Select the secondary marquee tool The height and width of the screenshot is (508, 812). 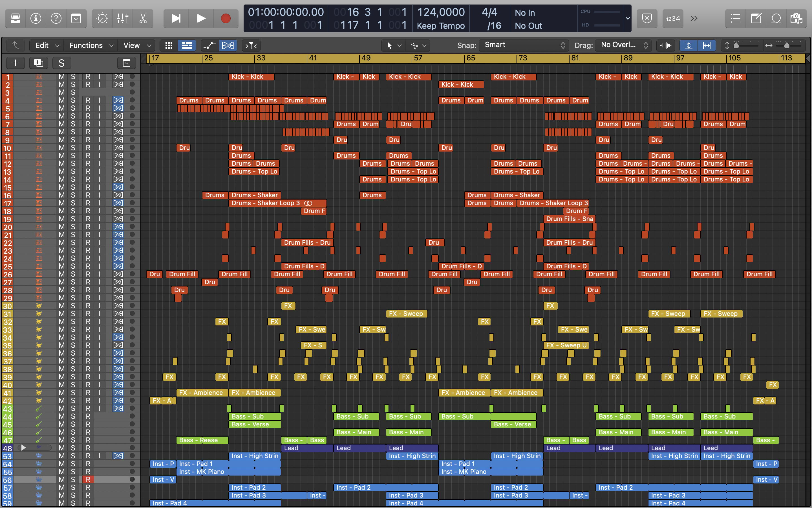414,45
